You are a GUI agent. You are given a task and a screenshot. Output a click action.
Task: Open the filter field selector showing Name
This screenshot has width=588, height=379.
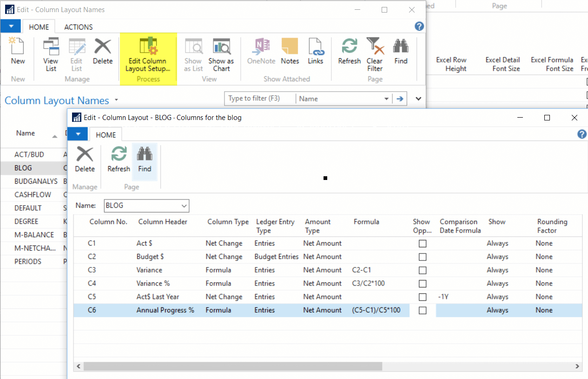coord(386,98)
